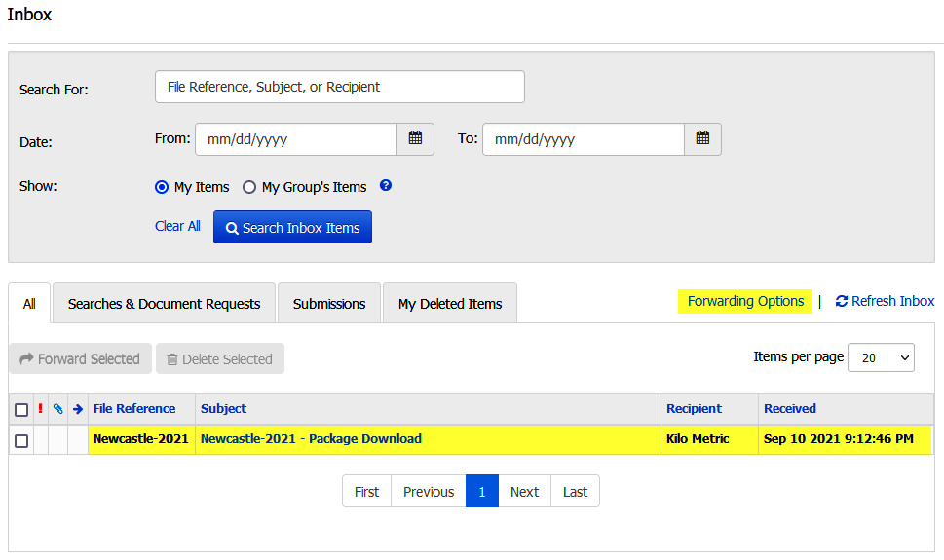Sort by the red exclamation priority column
944x560 pixels.
coord(40,409)
